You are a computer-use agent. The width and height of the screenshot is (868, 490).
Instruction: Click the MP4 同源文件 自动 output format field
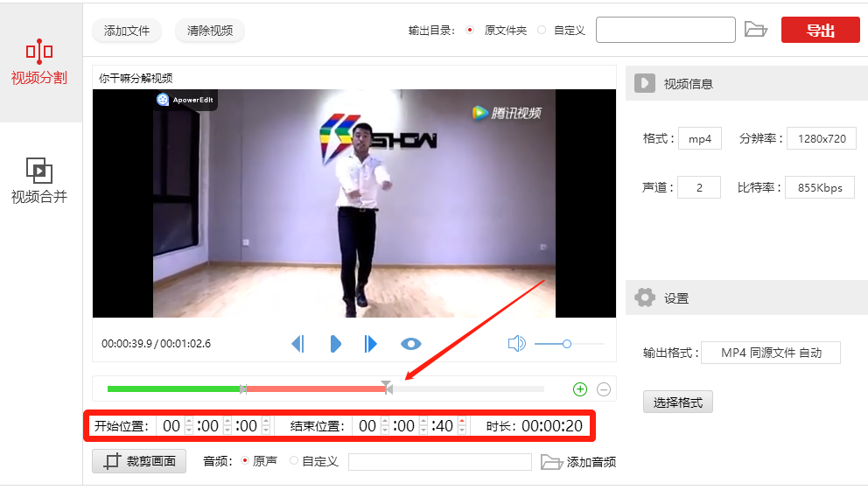(x=771, y=353)
